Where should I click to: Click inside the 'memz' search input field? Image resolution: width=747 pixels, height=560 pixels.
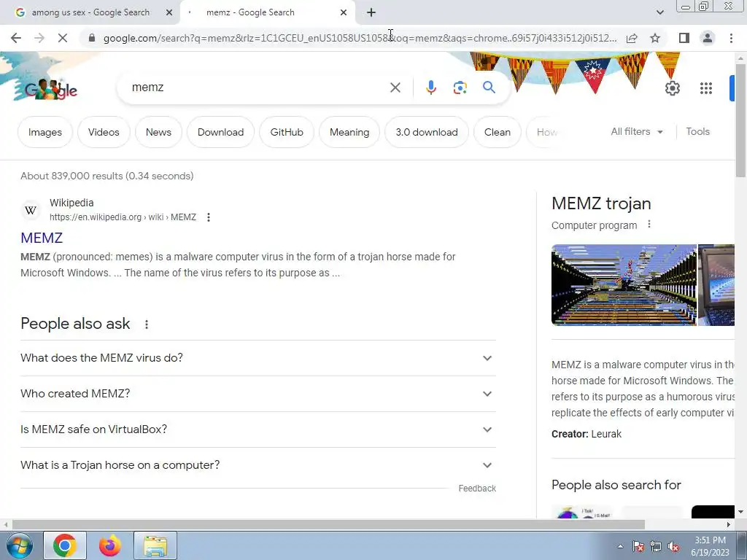[x=258, y=87]
